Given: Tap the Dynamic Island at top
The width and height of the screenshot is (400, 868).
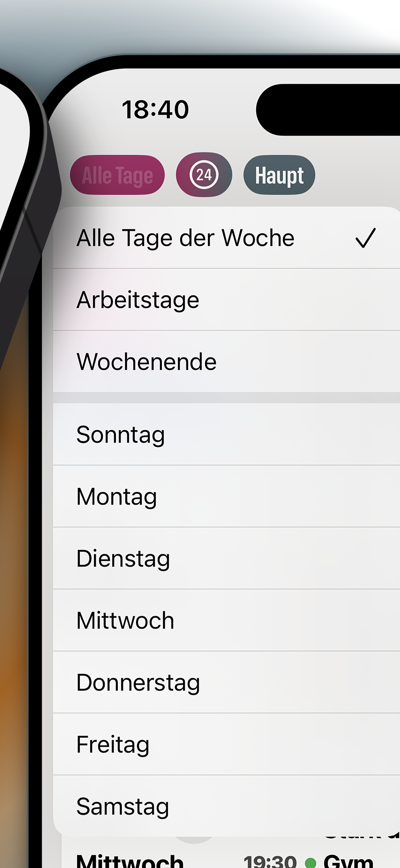Looking at the screenshot, I should pos(328,110).
